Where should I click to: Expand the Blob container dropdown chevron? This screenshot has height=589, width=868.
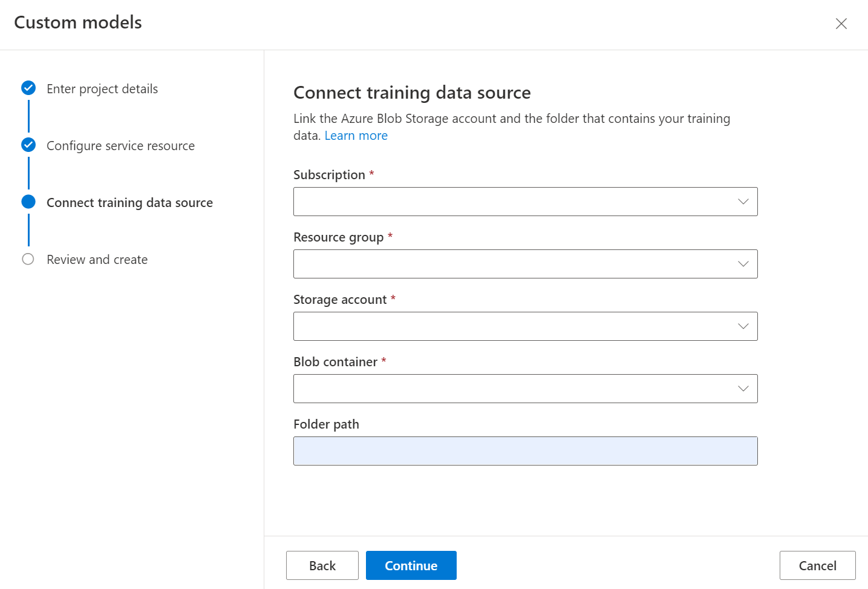click(743, 389)
